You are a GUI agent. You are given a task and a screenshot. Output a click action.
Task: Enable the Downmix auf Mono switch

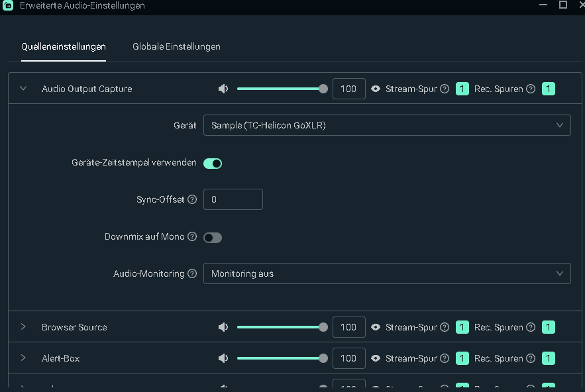[213, 237]
